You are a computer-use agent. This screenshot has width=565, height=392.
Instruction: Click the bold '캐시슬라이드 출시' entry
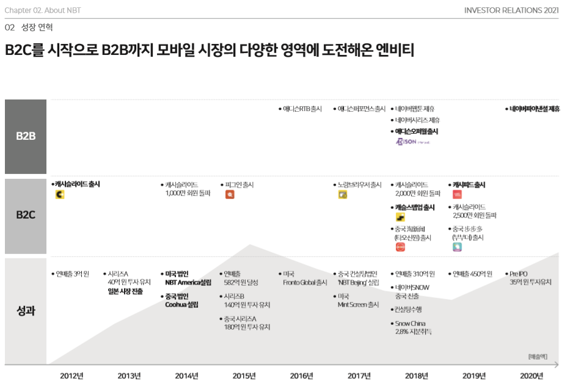click(x=77, y=184)
